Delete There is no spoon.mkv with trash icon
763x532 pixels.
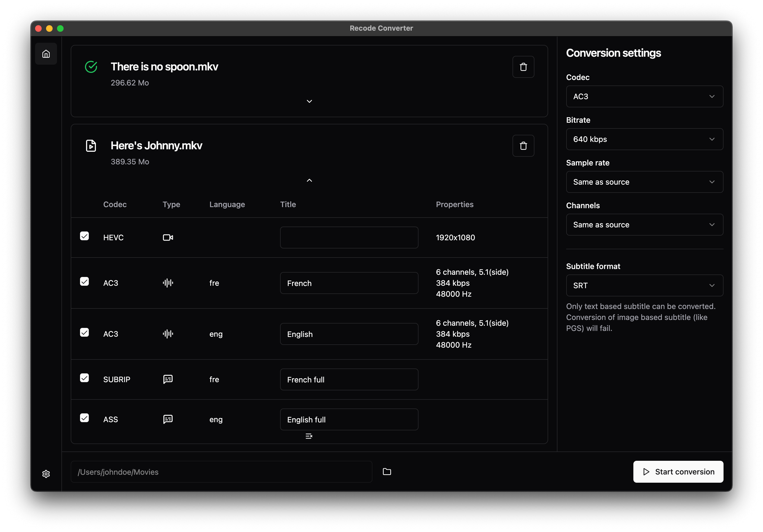(x=523, y=67)
